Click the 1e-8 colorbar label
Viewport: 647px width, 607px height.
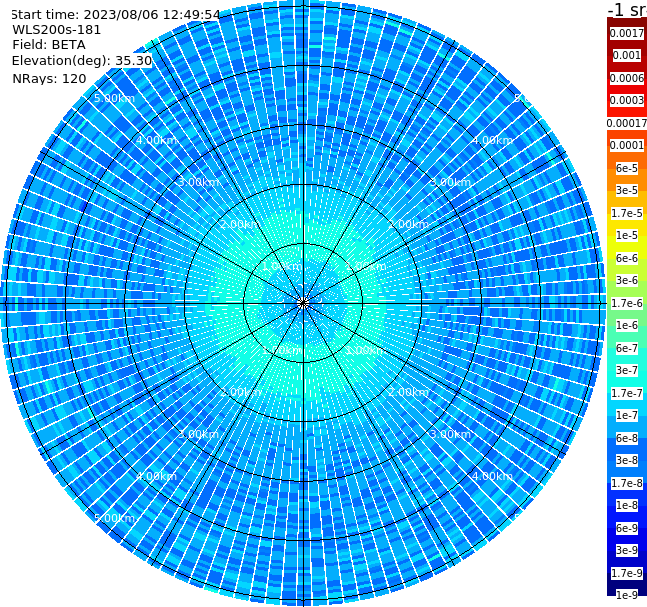(627, 505)
